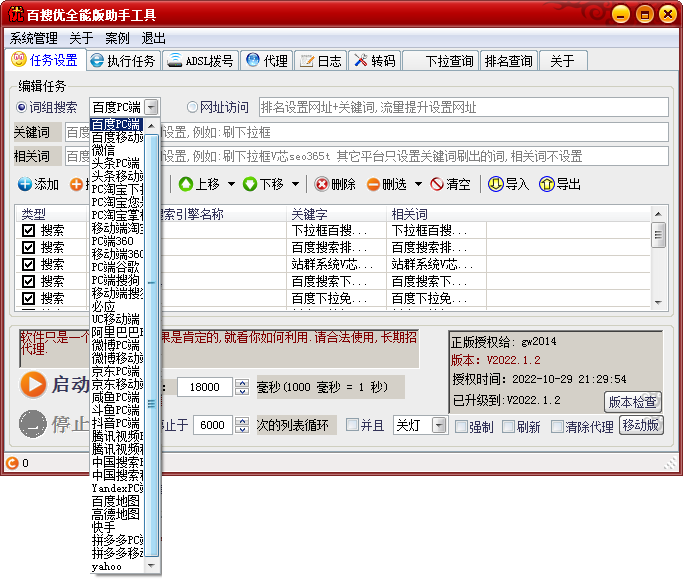Open the 关灯 combo box
Screen dimensions: 683x580
click(440, 425)
